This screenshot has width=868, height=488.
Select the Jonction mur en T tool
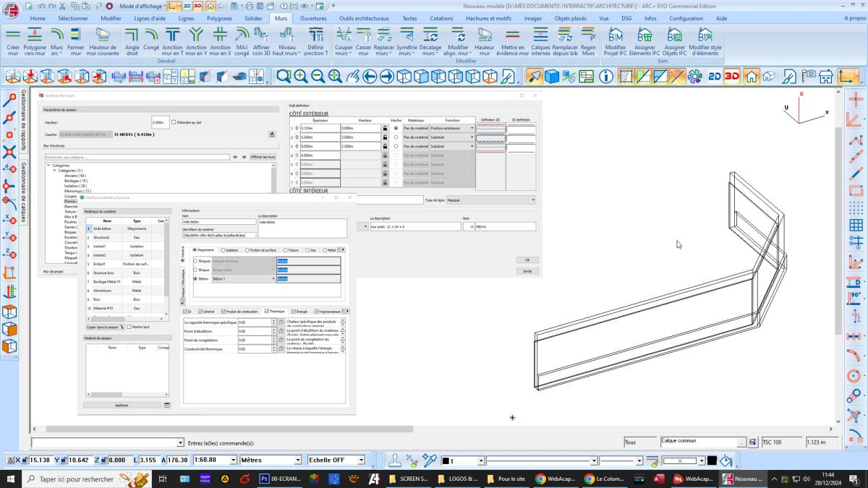[x=172, y=35]
